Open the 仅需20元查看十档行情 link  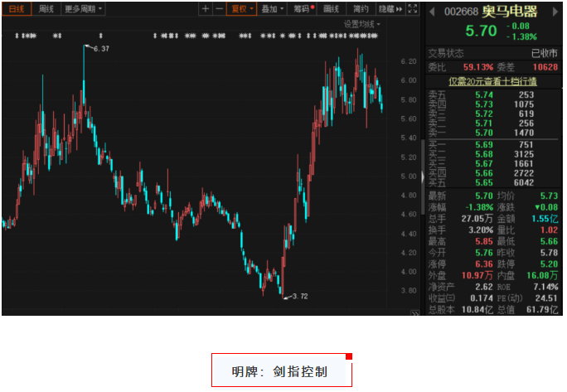coord(492,81)
